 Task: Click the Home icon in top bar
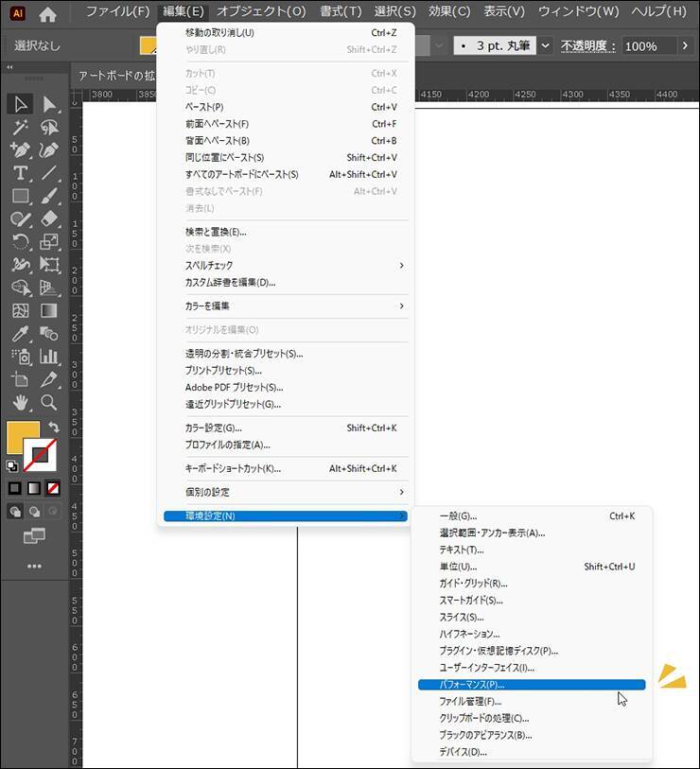[x=47, y=13]
